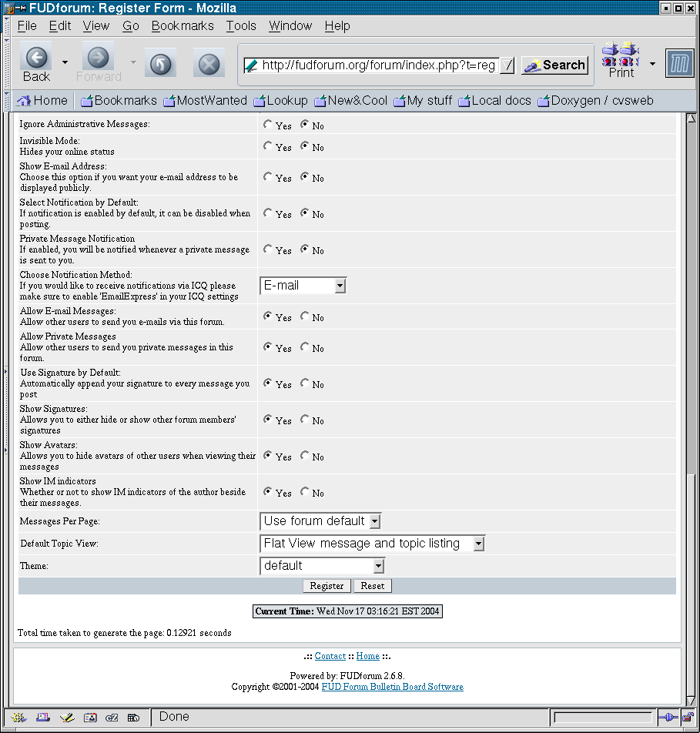Open Address Book from status bar icon
This screenshot has height=733, width=700.
point(90,717)
